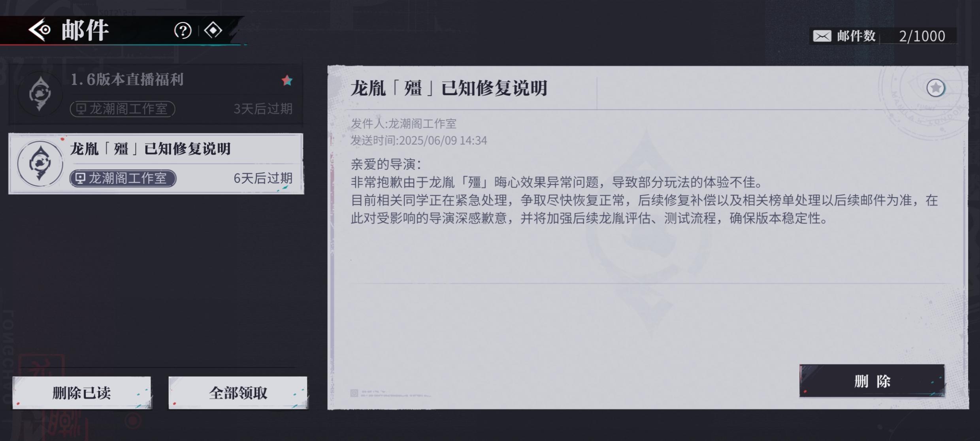The width and height of the screenshot is (980, 441).
Task: Click 龙潮阁工作室 tag on first mail
Action: click(122, 109)
